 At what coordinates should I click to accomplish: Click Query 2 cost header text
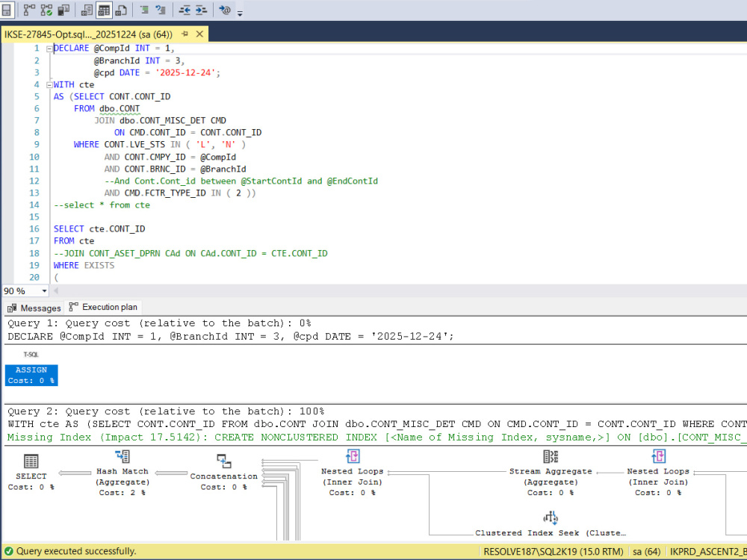coord(166,411)
